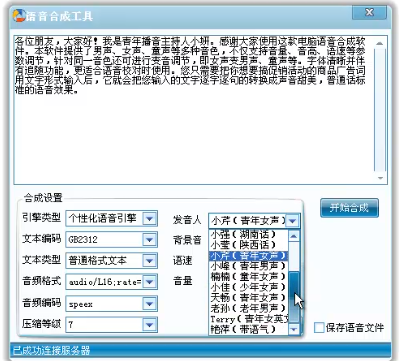This screenshot has width=400, height=361.
Task: Open the 文本编码 GB2312 dropdown
Action: 149,240
